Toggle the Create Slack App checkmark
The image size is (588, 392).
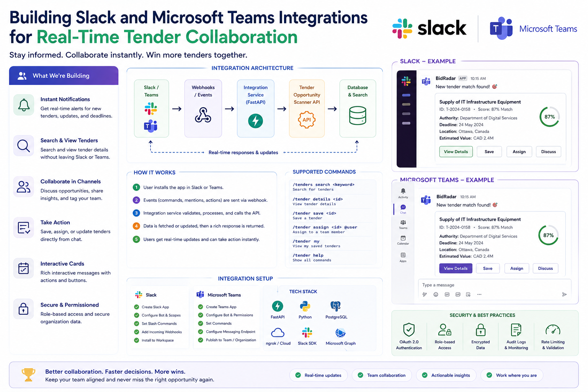tap(137, 307)
